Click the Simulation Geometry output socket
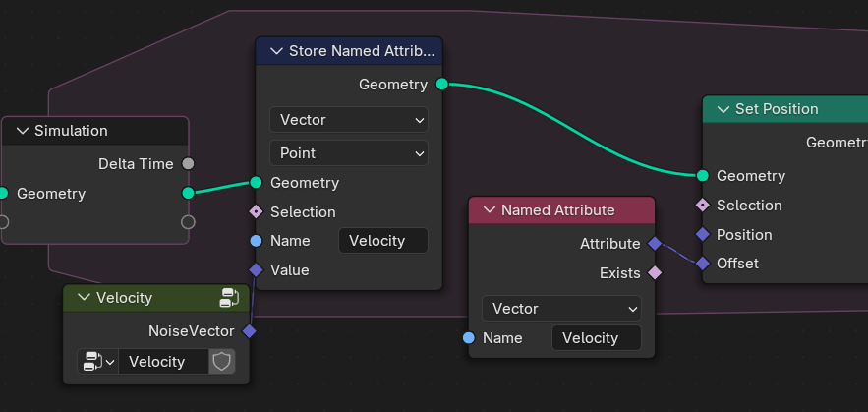The height and width of the screenshot is (412, 868). pyautogui.click(x=188, y=193)
